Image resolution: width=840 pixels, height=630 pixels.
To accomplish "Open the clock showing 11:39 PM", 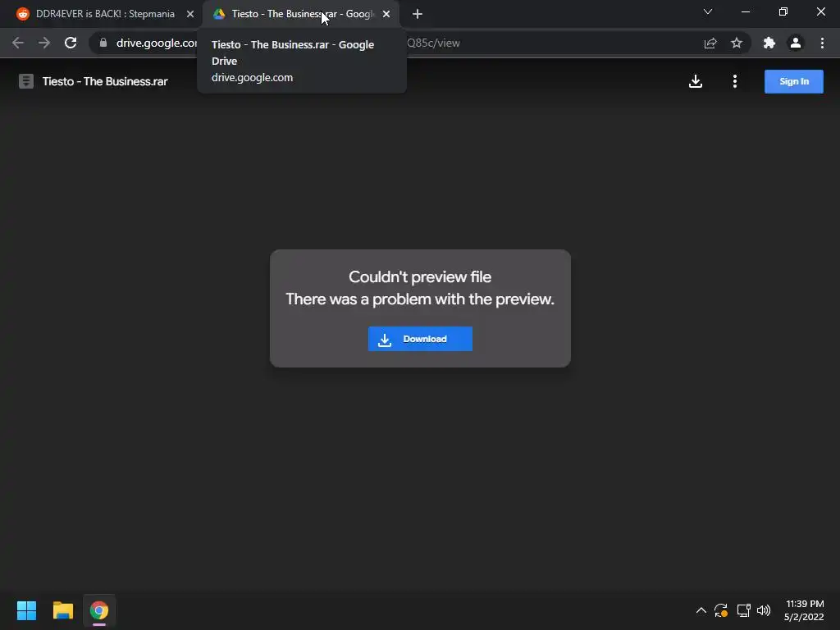I will coord(804,610).
